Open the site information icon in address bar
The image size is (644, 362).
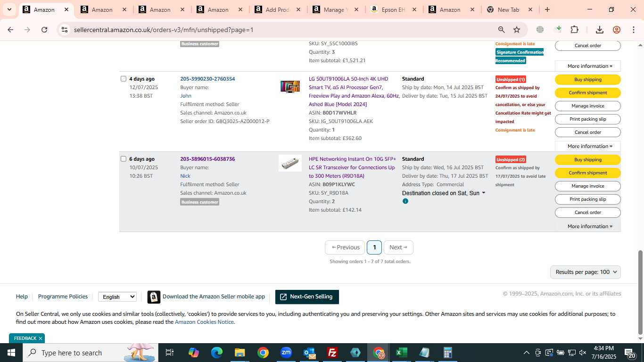pos(65,30)
